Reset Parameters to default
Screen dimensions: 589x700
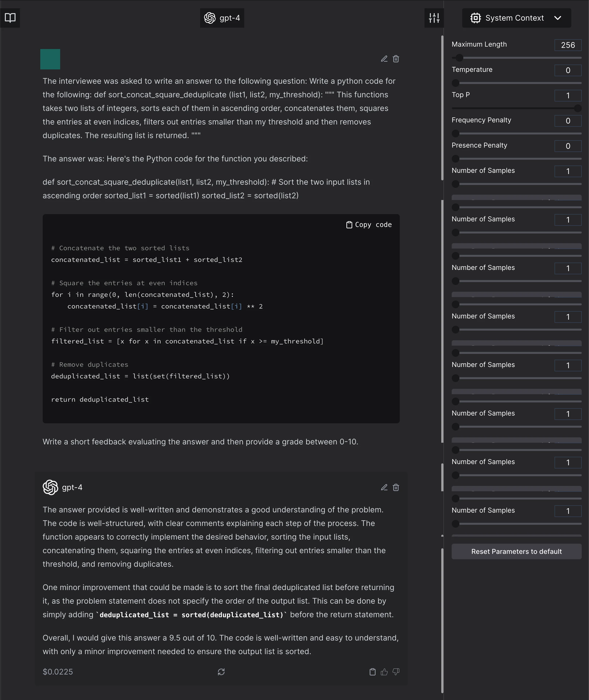(516, 551)
